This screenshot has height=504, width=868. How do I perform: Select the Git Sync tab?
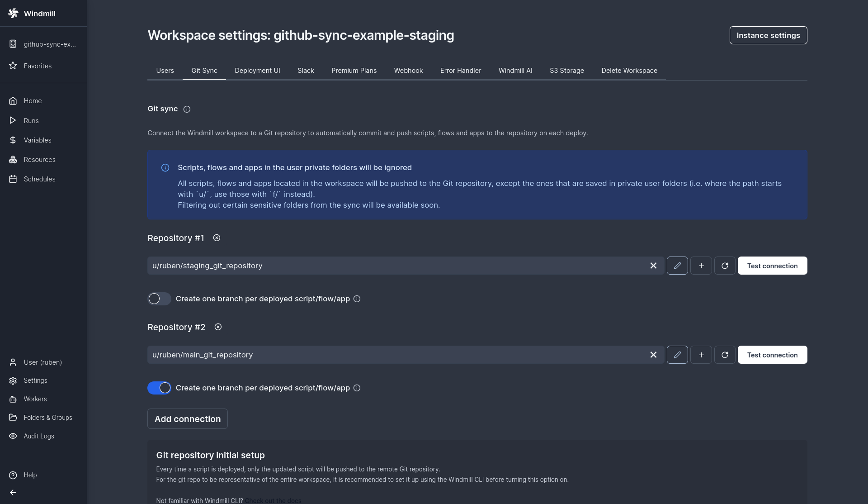click(x=204, y=71)
